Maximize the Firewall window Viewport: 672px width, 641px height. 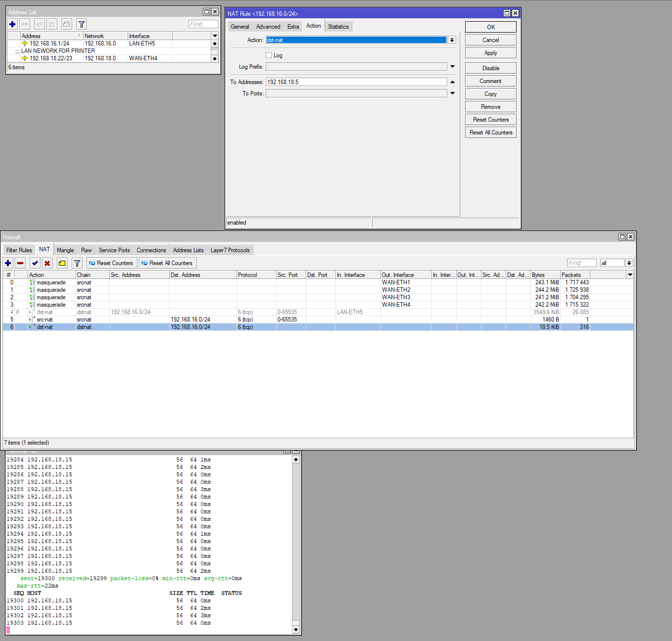click(x=622, y=237)
